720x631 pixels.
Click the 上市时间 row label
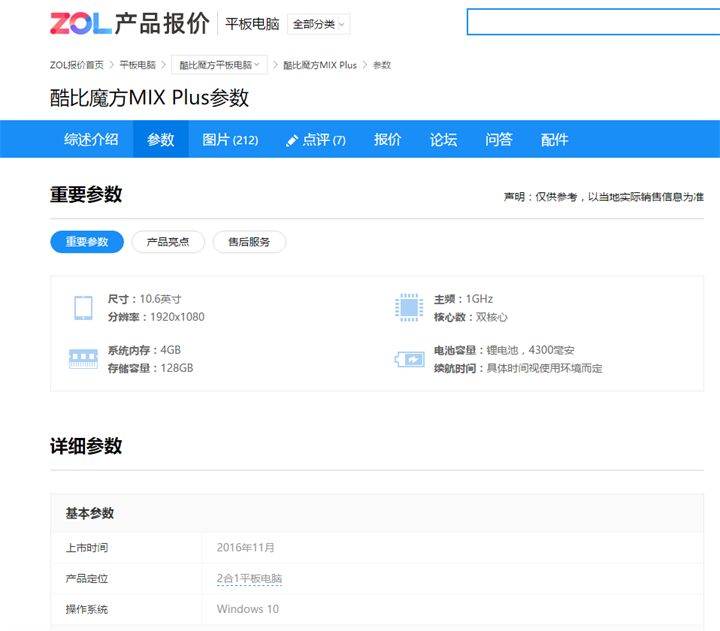pyautogui.click(x=87, y=547)
